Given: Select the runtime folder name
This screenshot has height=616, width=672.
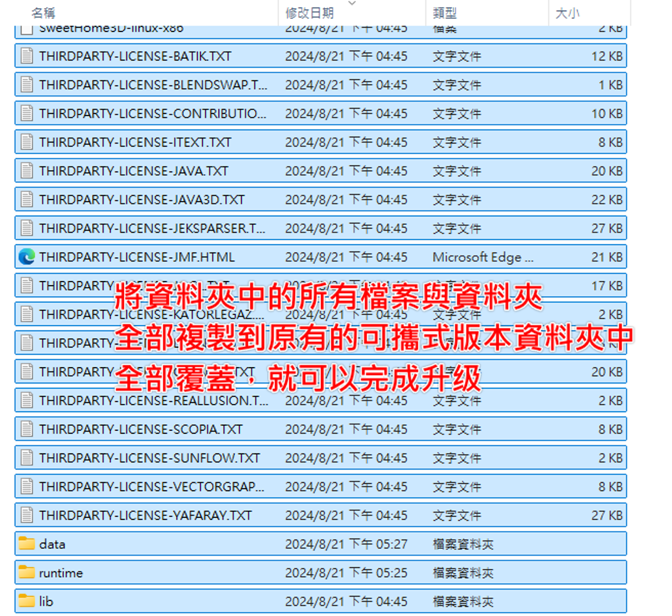Looking at the screenshot, I should pos(61,572).
